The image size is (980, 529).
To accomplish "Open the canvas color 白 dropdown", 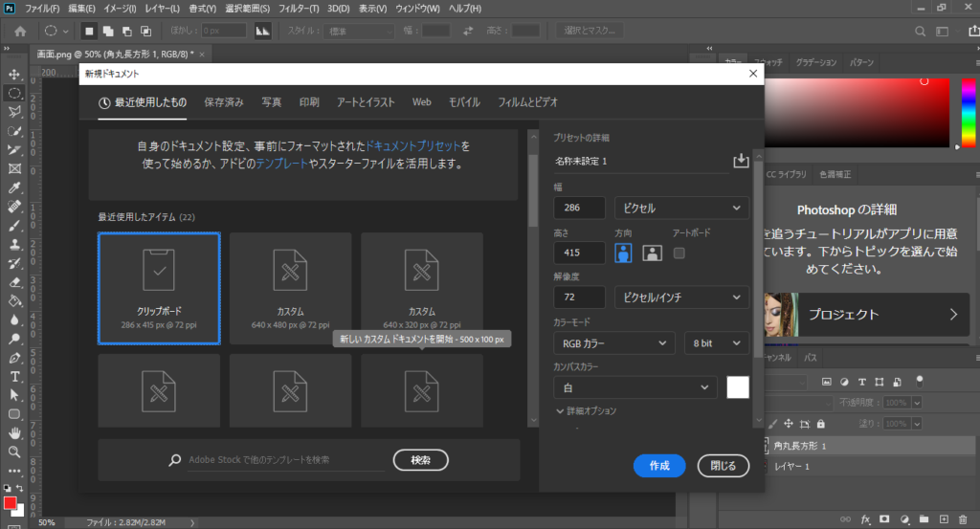I will [x=635, y=387].
